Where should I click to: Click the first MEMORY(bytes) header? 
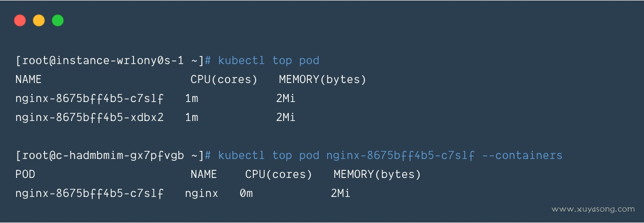coord(322,80)
